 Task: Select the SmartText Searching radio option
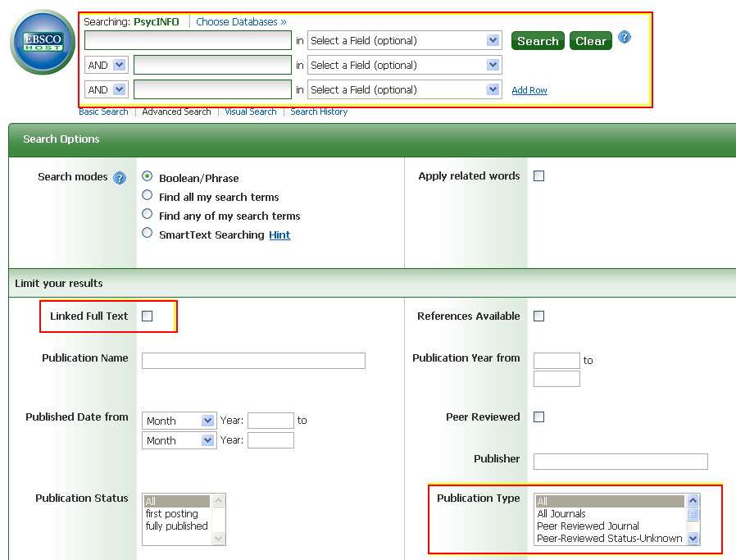(x=148, y=233)
